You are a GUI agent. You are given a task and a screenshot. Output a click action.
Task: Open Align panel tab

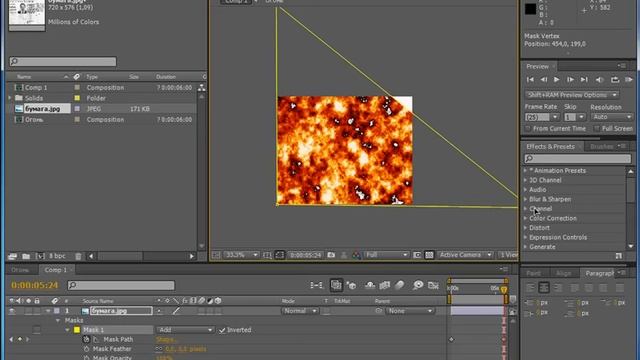tap(564, 273)
